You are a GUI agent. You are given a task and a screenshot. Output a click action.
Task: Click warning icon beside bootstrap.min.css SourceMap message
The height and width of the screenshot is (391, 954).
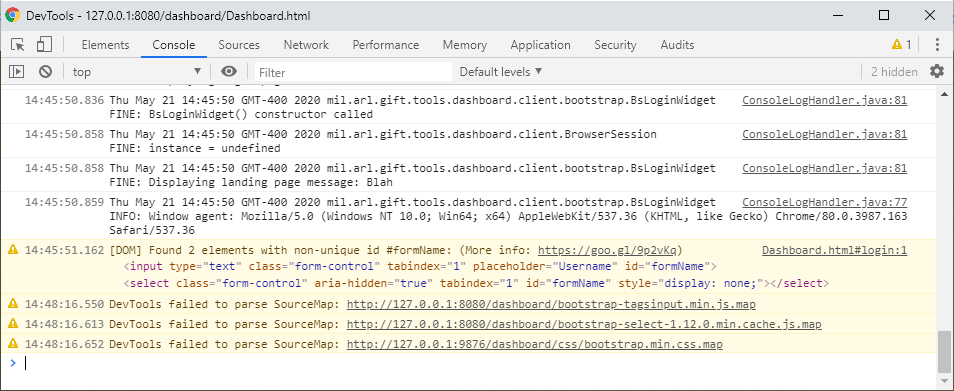(x=13, y=344)
